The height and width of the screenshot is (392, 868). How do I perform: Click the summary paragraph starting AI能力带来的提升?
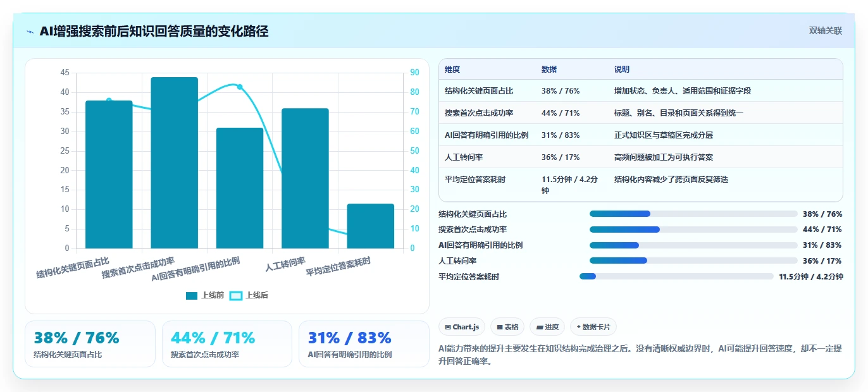pos(640,355)
